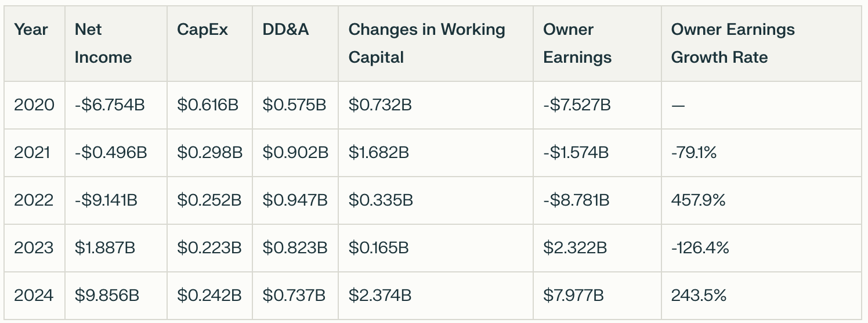Click the CapEx column header

(202, 30)
